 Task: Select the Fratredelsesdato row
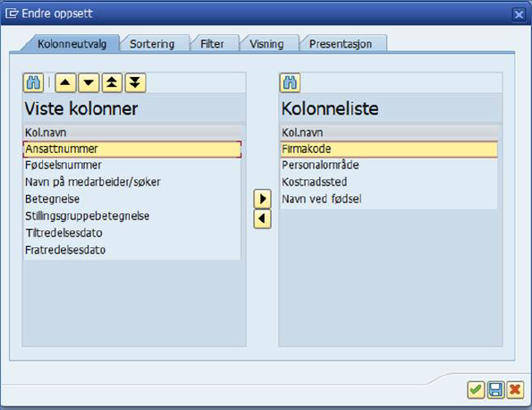coord(132,250)
